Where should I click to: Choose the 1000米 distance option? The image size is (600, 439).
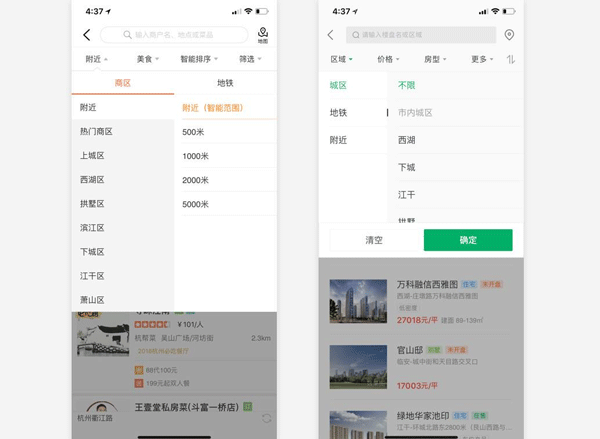point(225,156)
